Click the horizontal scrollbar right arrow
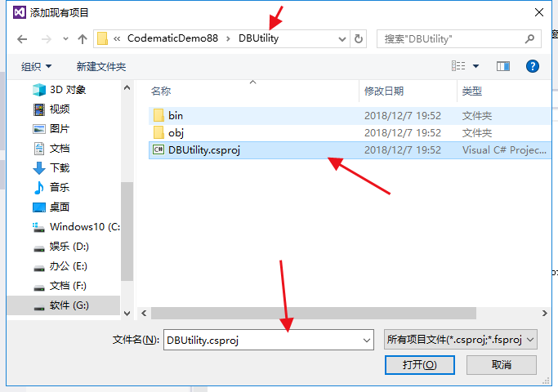558x392 pixels. [x=544, y=314]
